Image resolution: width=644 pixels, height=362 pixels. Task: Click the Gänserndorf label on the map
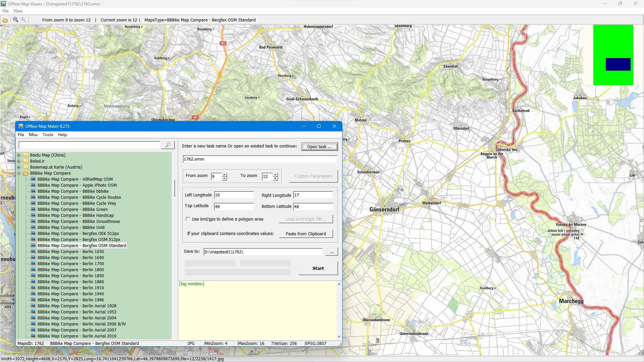coord(384,209)
